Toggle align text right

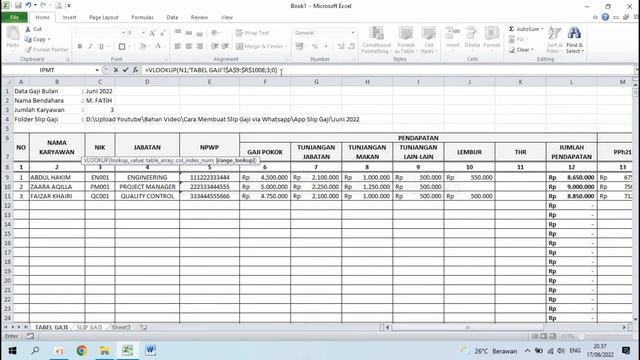pos(200,47)
